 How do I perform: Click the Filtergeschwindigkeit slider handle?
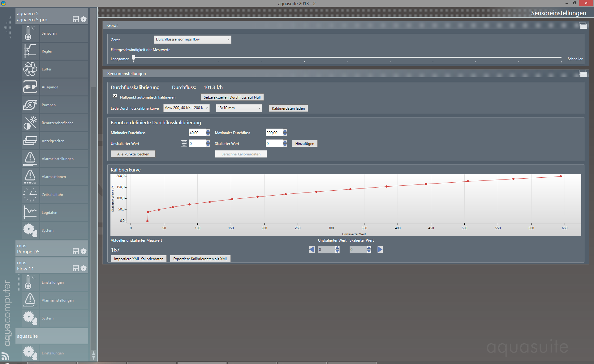(x=134, y=57)
